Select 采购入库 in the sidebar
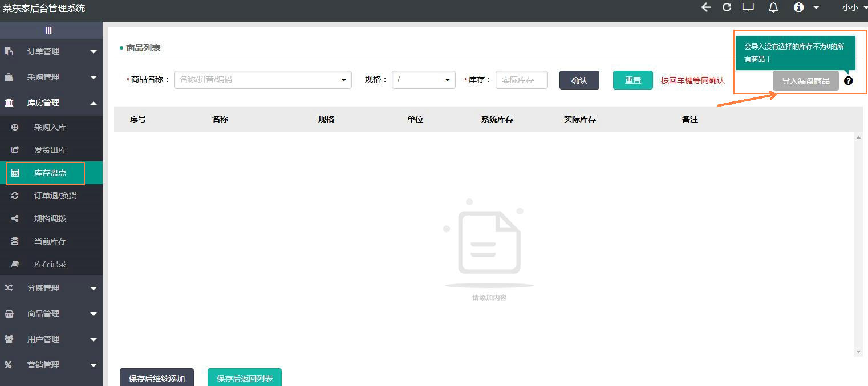This screenshot has height=386, width=868. (50, 127)
